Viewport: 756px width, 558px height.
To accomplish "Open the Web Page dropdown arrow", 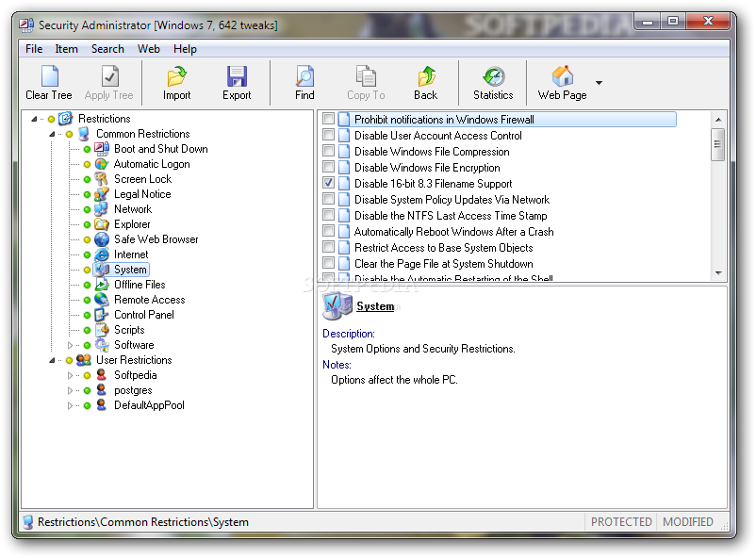I will [x=599, y=83].
